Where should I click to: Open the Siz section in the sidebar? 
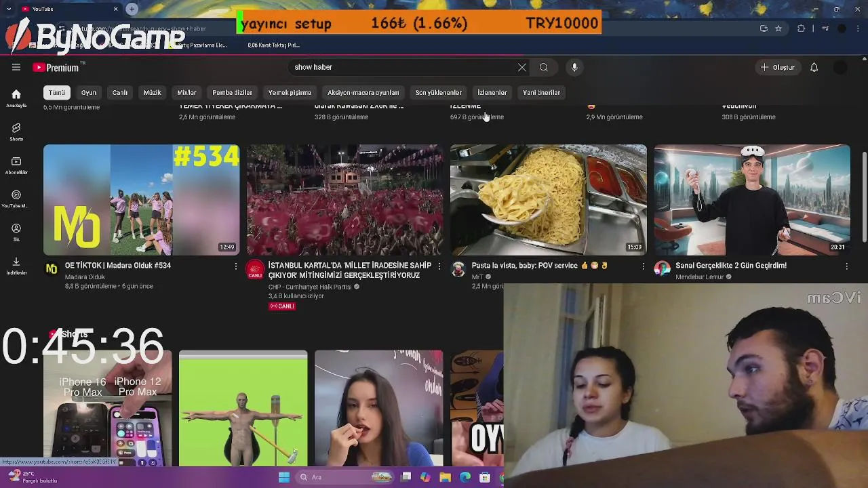point(16,232)
